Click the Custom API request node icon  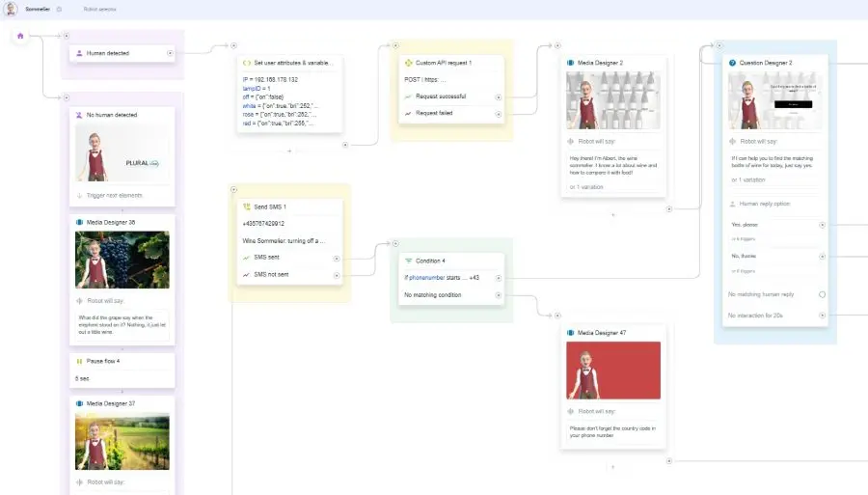(x=408, y=63)
